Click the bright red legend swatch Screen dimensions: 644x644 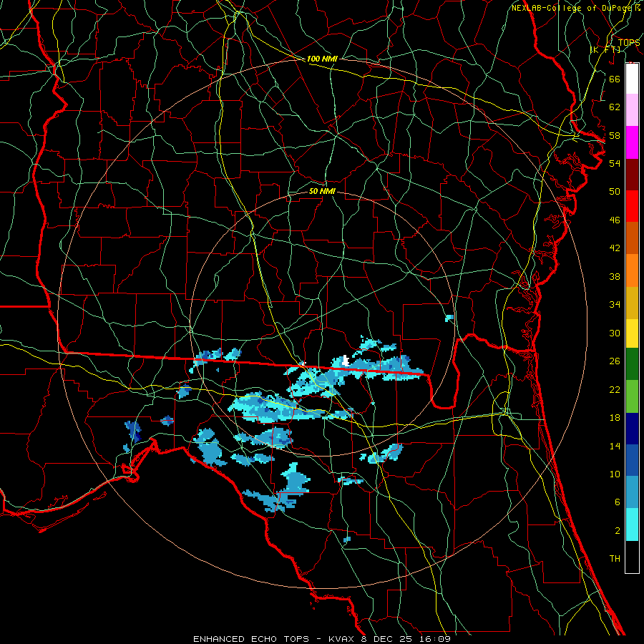tap(632, 206)
